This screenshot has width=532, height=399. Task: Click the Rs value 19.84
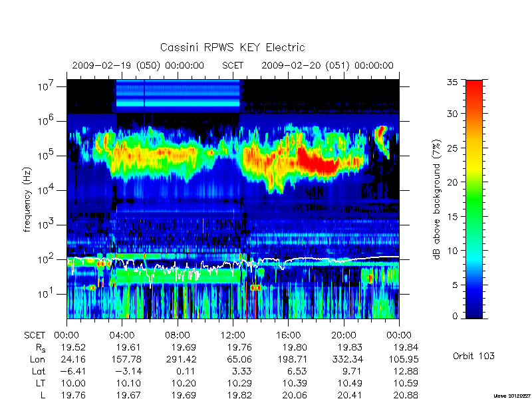click(406, 347)
